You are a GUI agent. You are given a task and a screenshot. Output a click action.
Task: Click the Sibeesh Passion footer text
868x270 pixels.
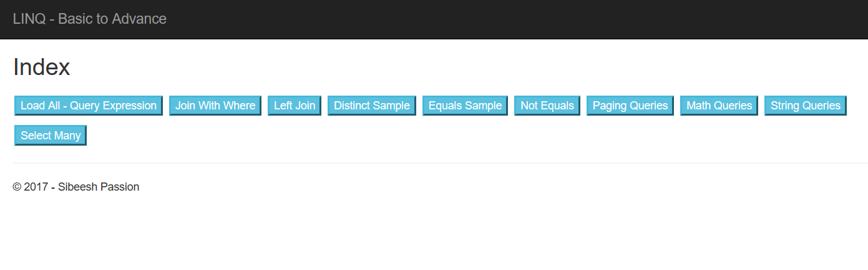point(99,187)
